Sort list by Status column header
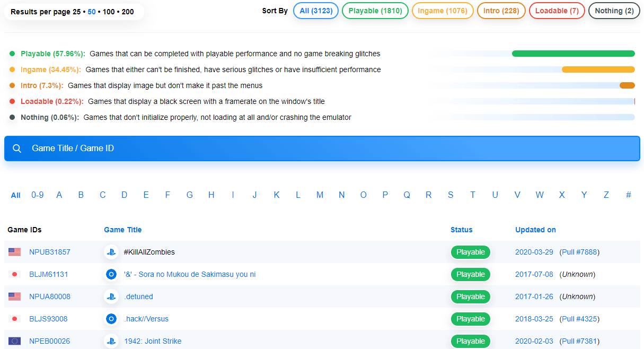Screen dimensions: 644x349 click(x=461, y=230)
